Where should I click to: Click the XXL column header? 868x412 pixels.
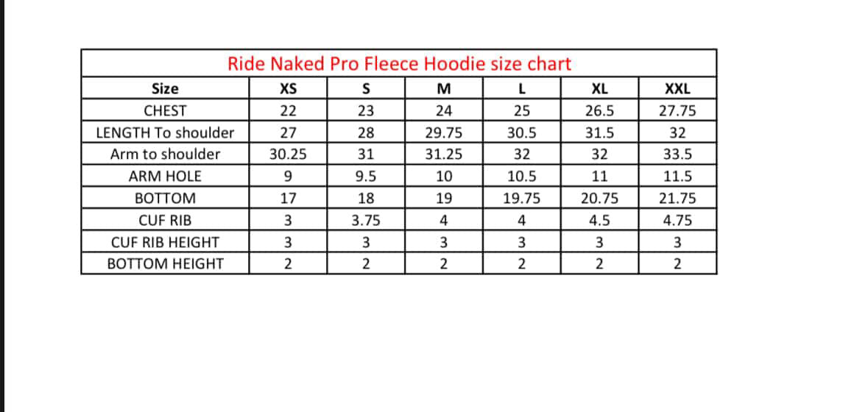point(677,89)
